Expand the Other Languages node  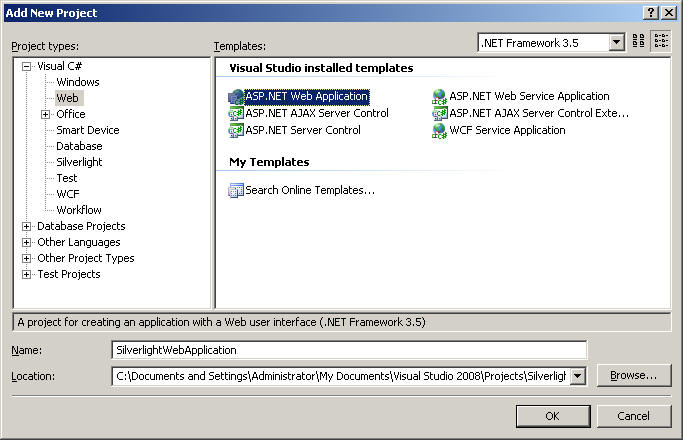(x=27, y=243)
